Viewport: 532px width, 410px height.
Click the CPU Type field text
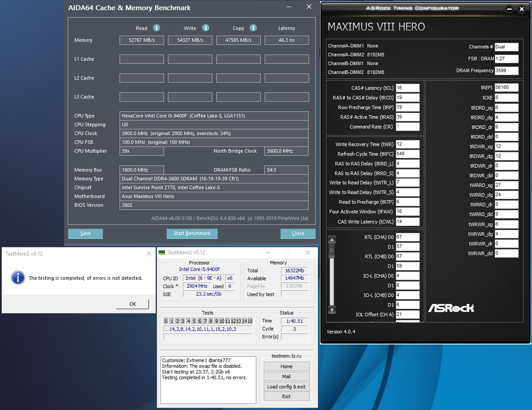[x=214, y=116]
